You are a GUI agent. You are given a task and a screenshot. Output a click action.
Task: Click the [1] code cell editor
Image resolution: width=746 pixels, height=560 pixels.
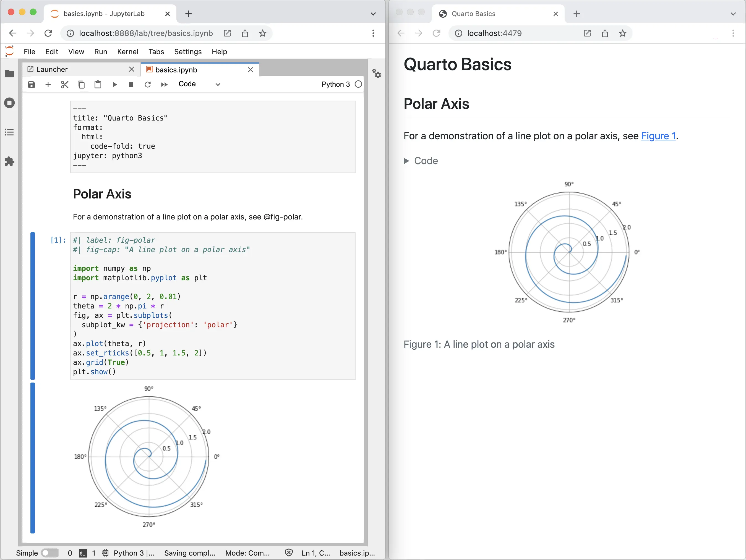click(x=213, y=306)
